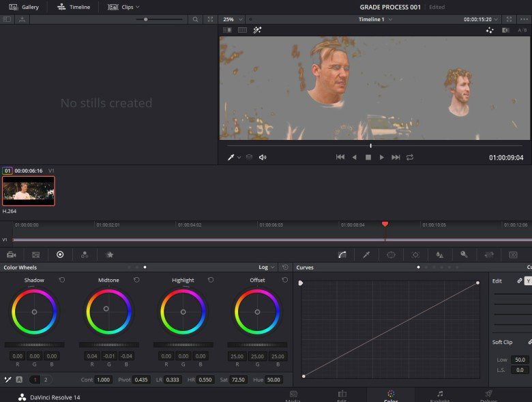Screen dimensions: 532x402
Task: Open the Gallery panel
Action: pos(24,7)
